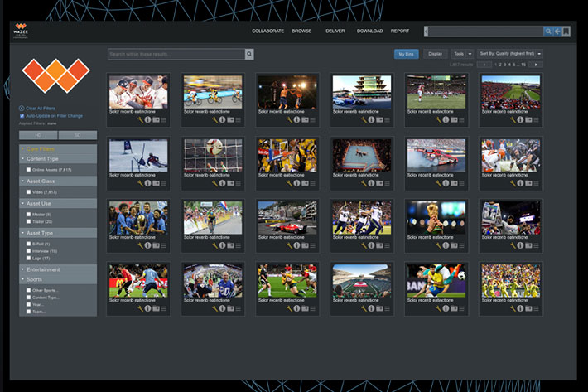The image size is (588, 392).
Task: Open the DELIVER menu
Action: tap(335, 31)
